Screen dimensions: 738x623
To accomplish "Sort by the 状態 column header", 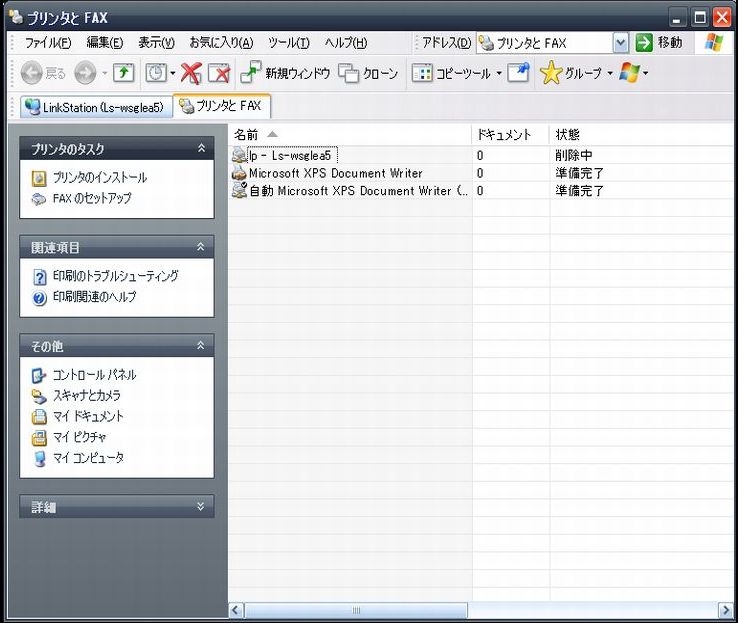I will click(x=643, y=135).
